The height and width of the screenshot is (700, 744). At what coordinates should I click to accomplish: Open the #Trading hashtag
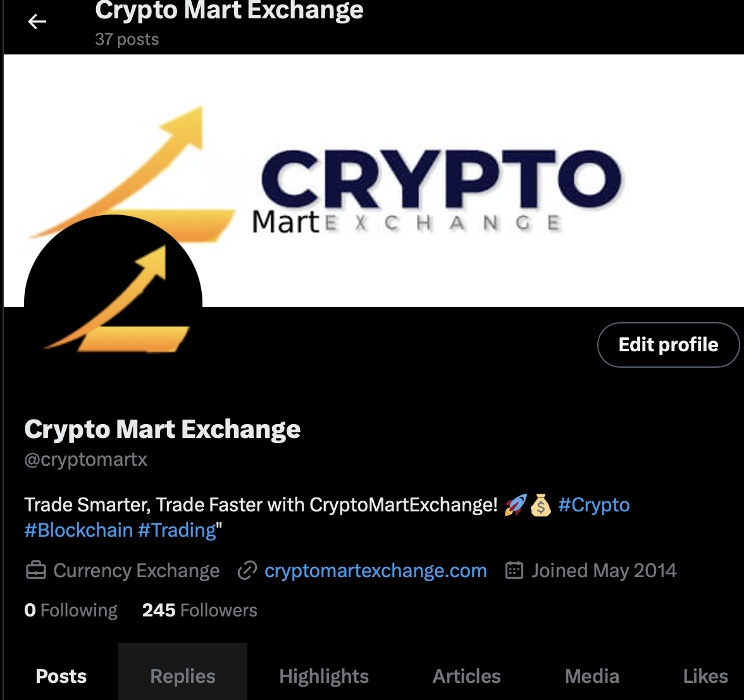click(x=177, y=530)
